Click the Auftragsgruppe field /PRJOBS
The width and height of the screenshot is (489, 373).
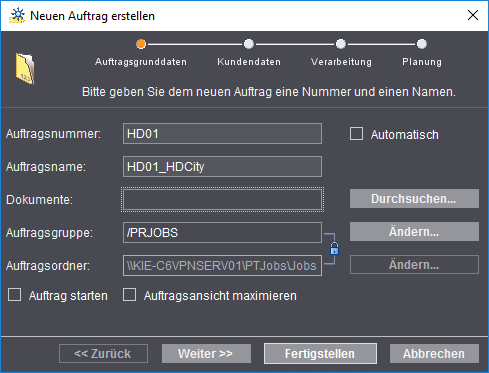click(222, 233)
